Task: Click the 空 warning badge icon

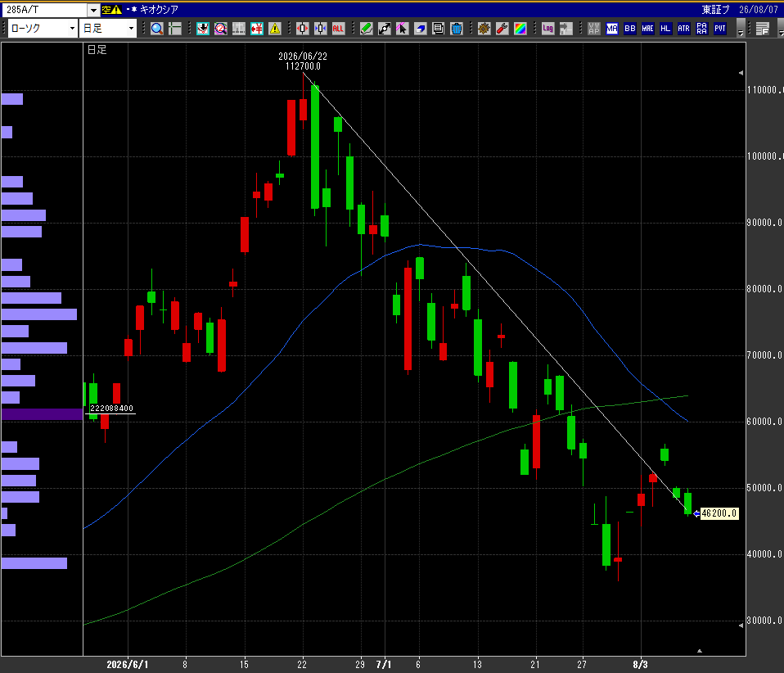Action: (x=111, y=10)
